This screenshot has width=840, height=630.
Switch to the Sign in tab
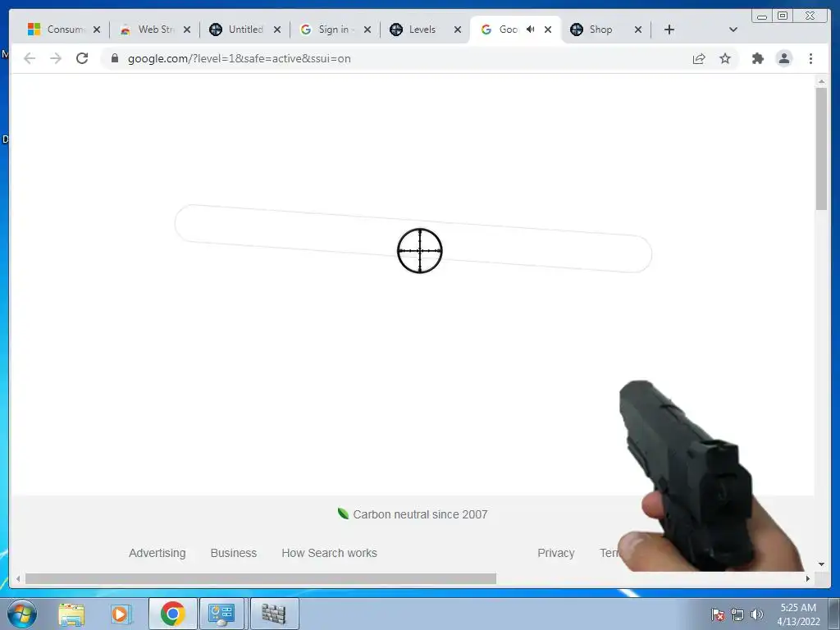327,30
